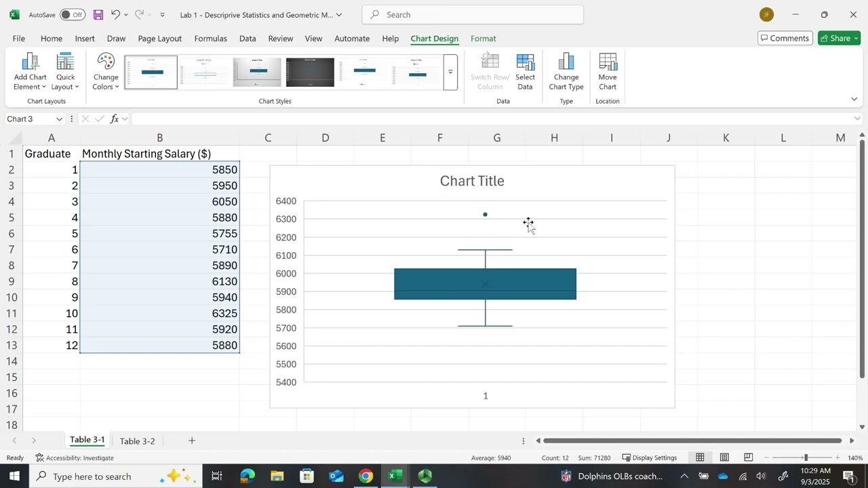Select the Table 3-1 sheet tab
Image resolution: width=868 pixels, height=488 pixels.
[x=87, y=440]
